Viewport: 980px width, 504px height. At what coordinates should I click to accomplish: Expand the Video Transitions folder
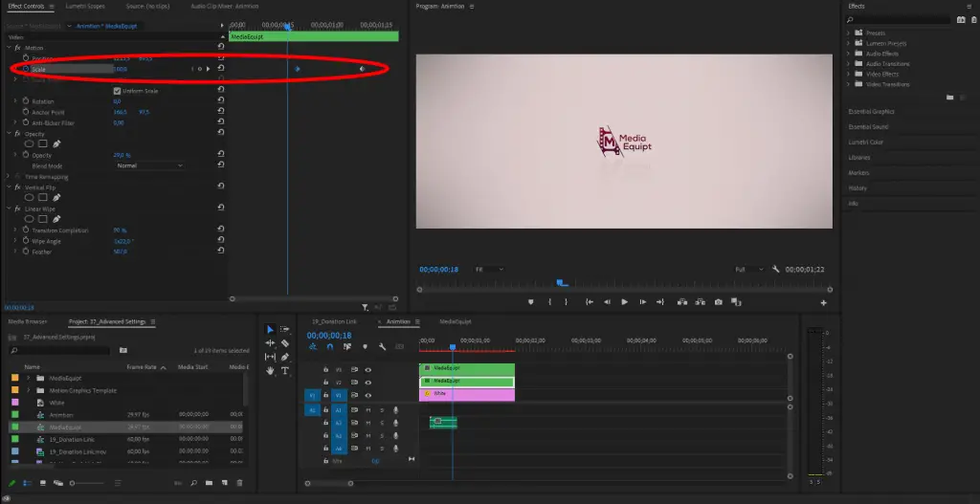[x=848, y=84]
